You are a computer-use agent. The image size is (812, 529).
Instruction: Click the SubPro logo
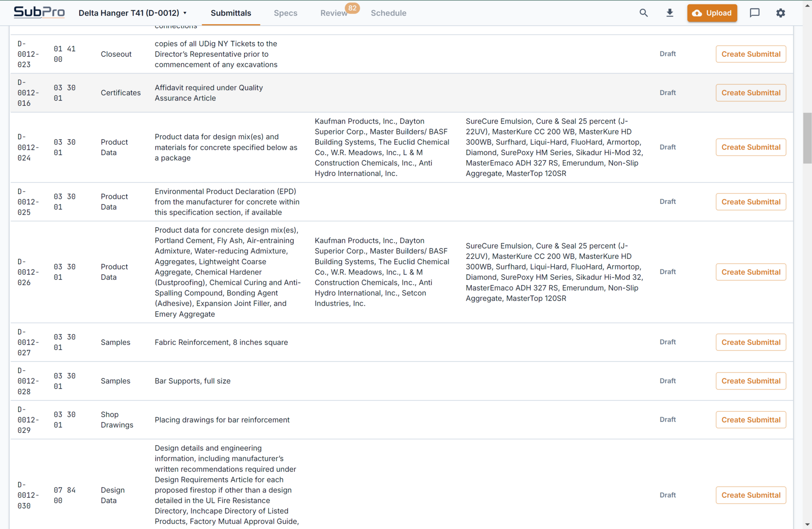click(39, 12)
